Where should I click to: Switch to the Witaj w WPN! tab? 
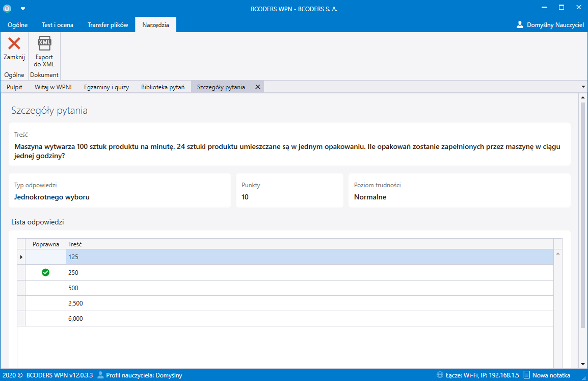pos(53,87)
